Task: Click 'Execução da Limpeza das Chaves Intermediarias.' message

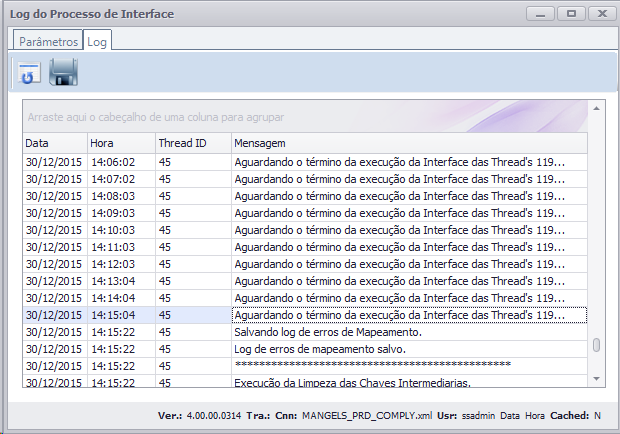Action: [x=352, y=383]
